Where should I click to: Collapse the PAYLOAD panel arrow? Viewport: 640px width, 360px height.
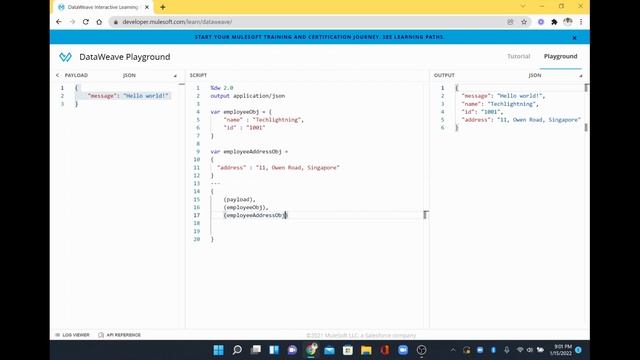58,75
